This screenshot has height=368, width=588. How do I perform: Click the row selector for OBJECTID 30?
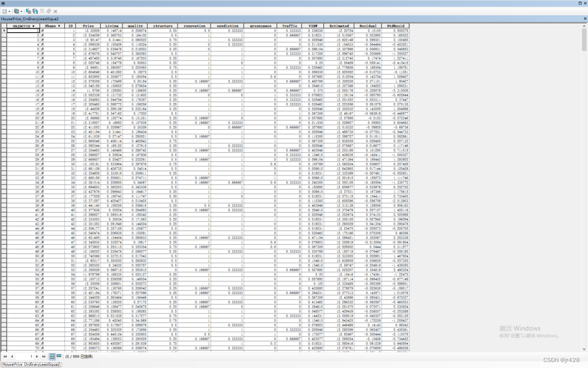pyautogui.click(x=4, y=164)
